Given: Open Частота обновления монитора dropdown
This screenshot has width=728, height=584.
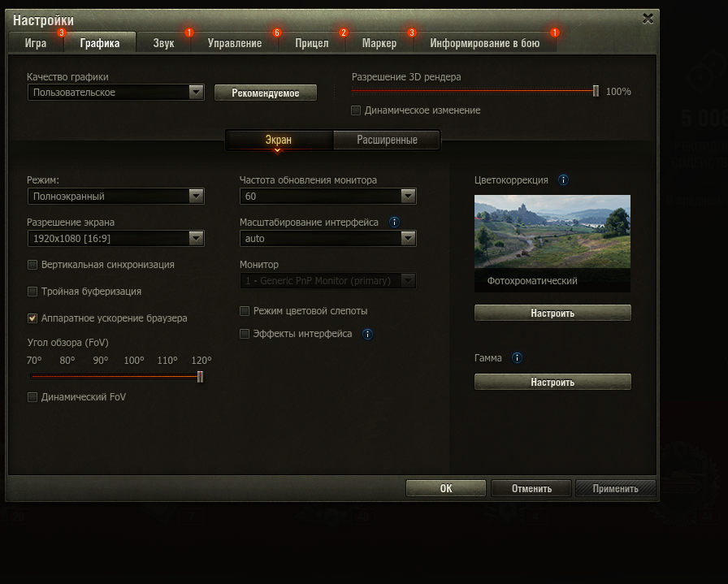Looking at the screenshot, I should (x=408, y=196).
